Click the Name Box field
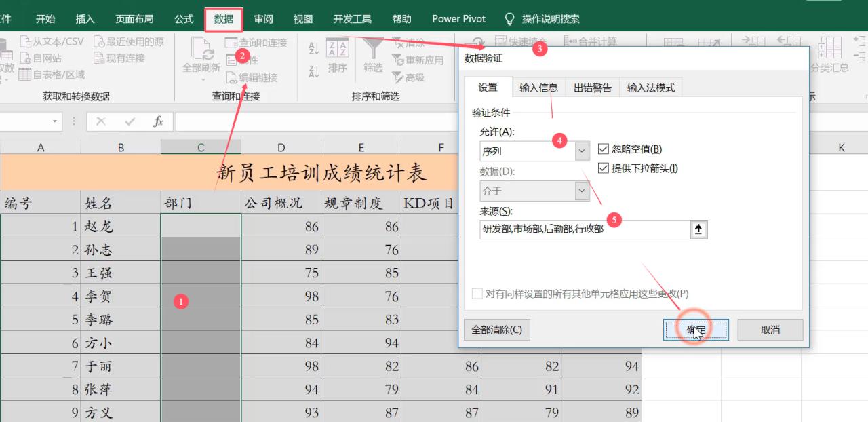 [24, 121]
